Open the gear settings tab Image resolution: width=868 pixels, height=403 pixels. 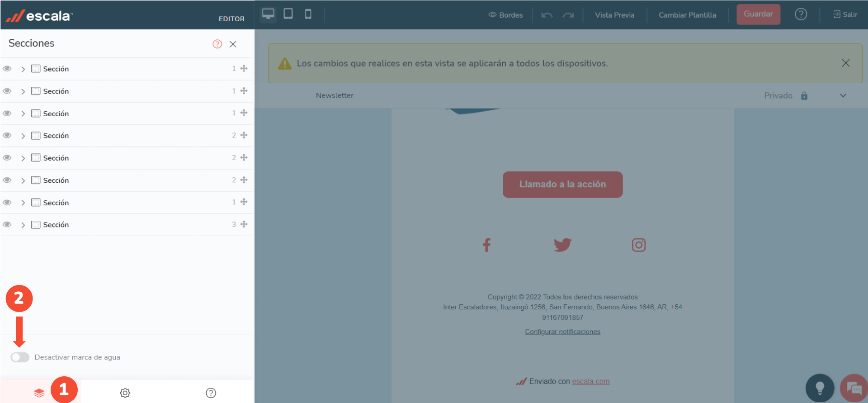125,393
